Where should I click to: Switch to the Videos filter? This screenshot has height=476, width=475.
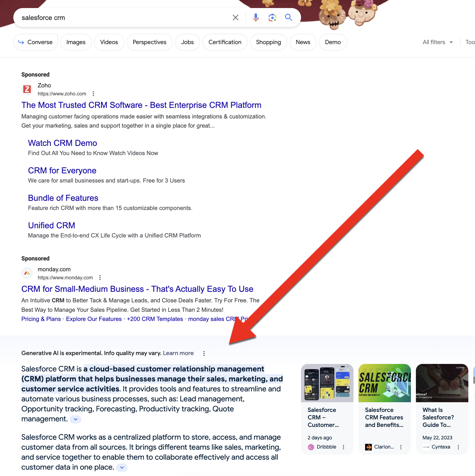click(x=109, y=42)
